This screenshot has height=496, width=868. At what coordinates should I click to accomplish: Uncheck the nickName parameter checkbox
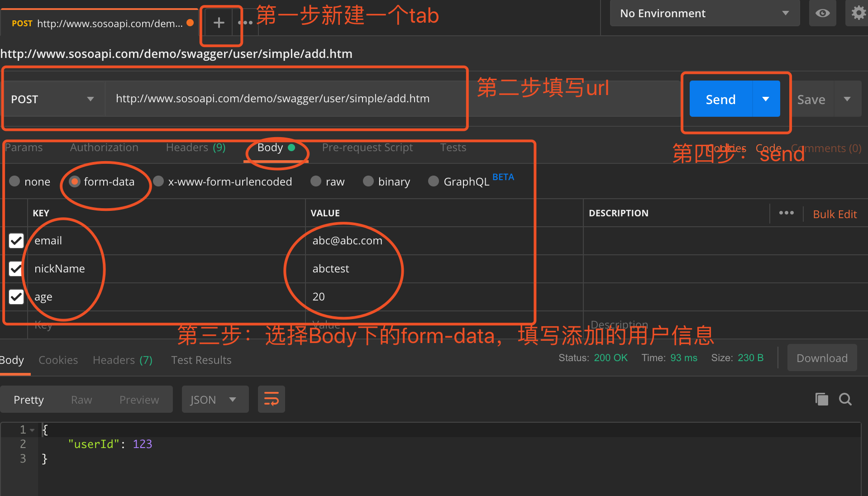point(16,269)
